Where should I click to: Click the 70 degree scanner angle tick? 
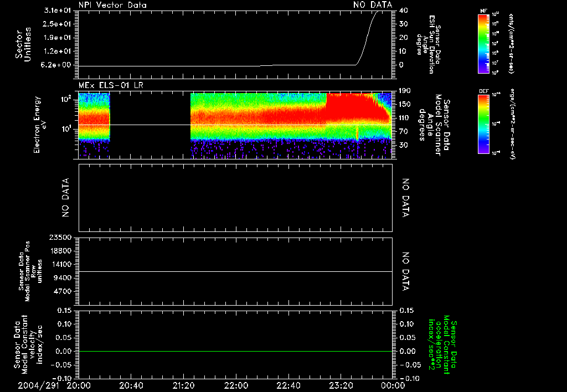pos(404,132)
